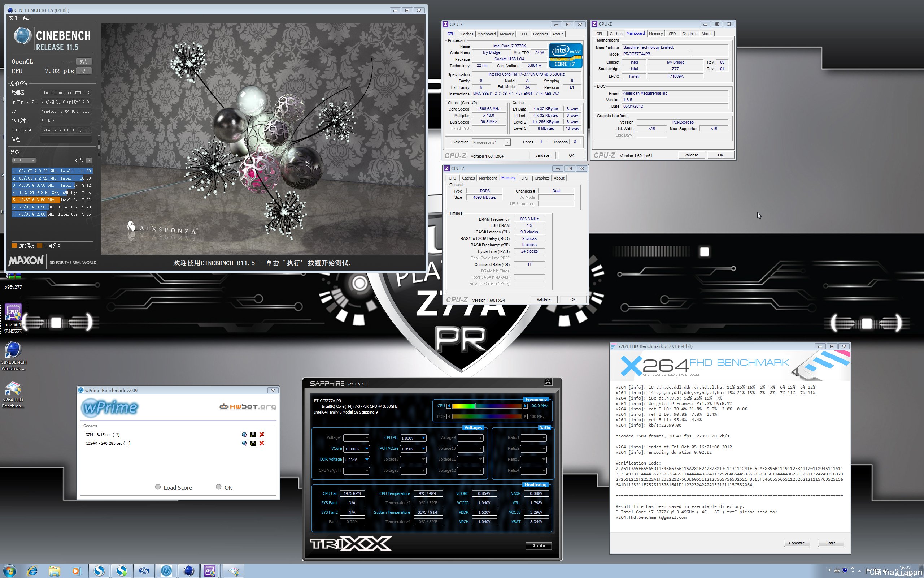
Task: Open Graphics tab in the Mainboard-tab CPU-Z window
Action: (689, 34)
